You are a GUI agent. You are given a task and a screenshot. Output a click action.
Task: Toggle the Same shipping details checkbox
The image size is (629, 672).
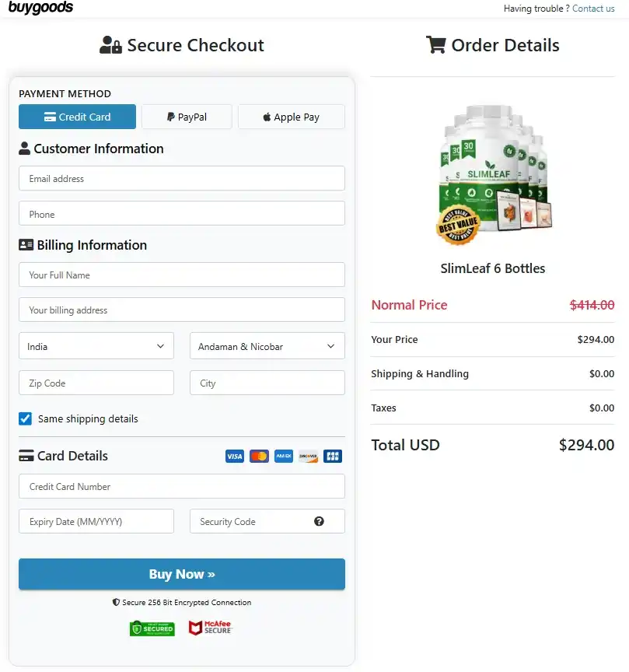(25, 418)
